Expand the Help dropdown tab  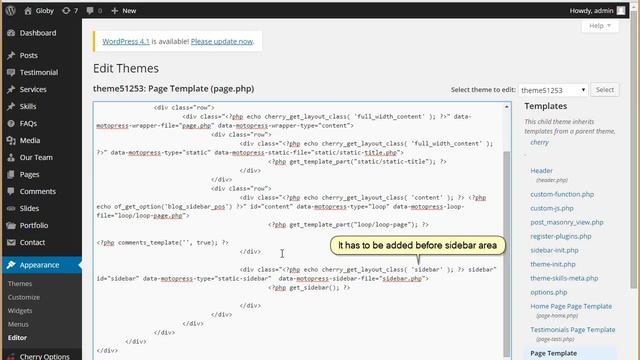(x=600, y=26)
